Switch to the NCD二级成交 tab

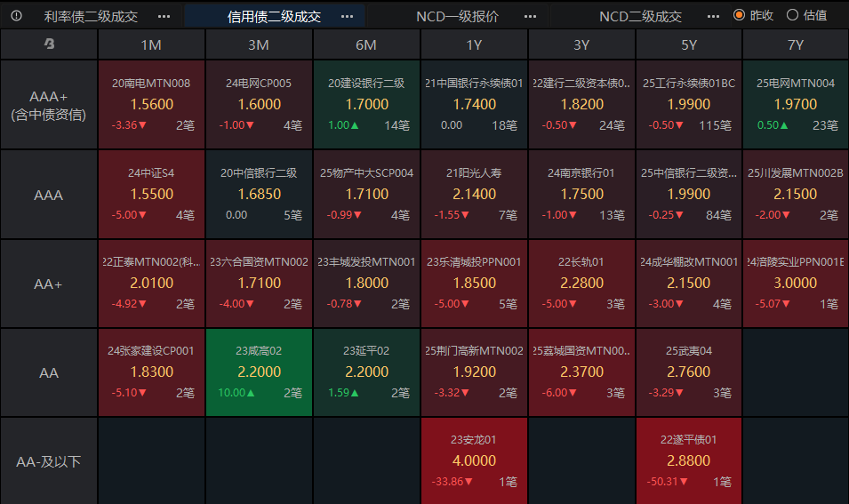pos(640,16)
